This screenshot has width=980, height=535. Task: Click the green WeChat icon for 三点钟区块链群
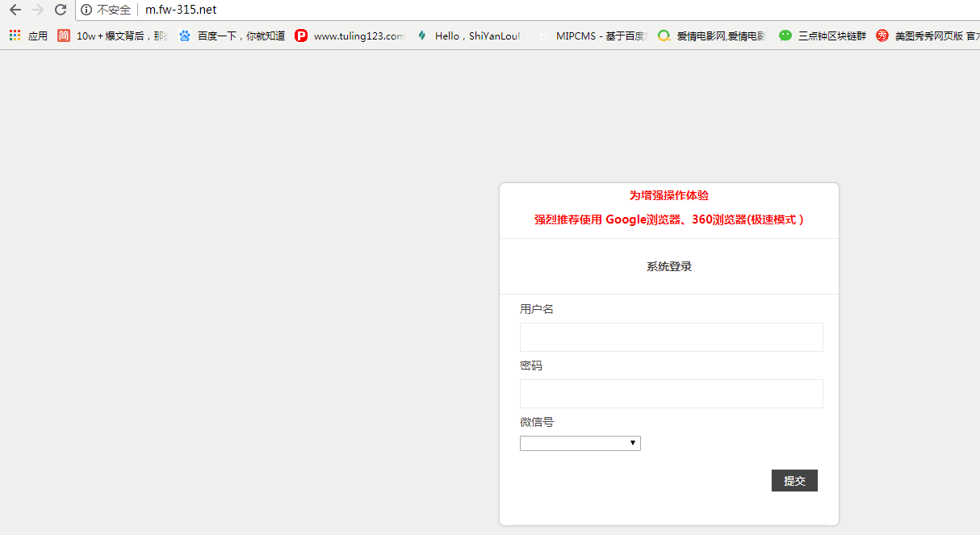point(785,36)
